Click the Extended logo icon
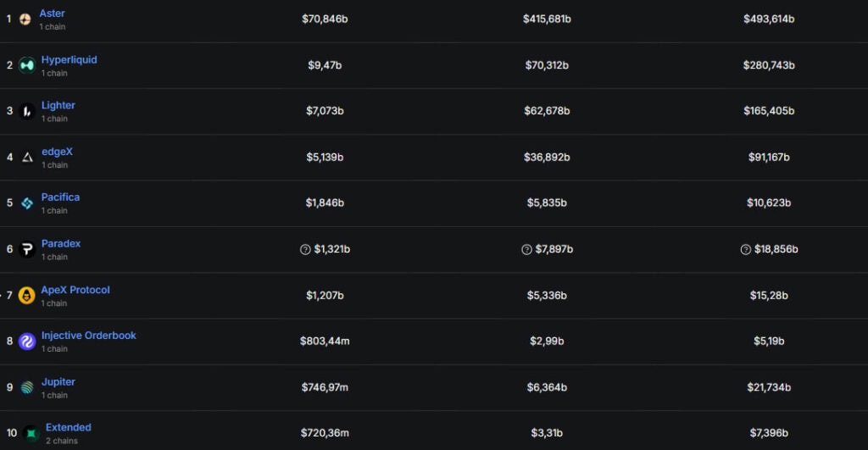 point(31,434)
